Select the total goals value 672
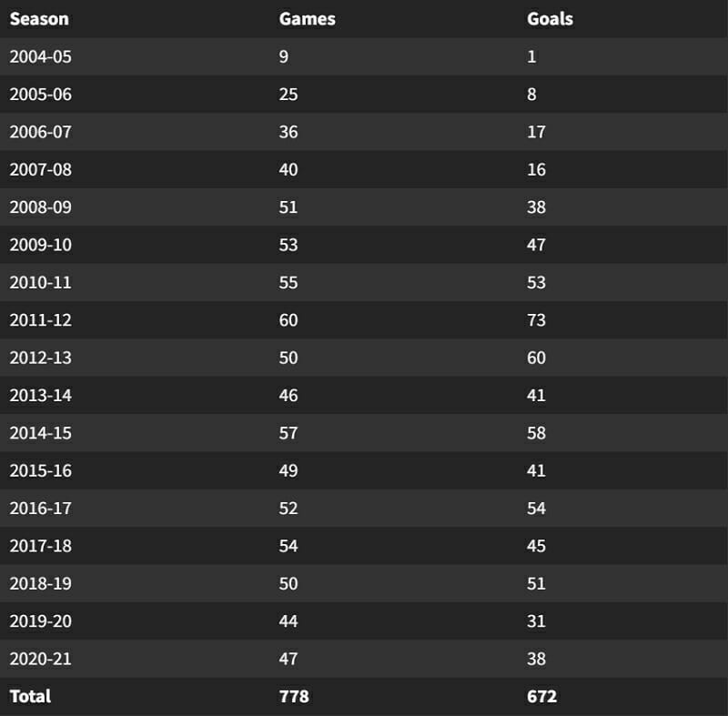Screen dimensions: 728x716 click(541, 697)
